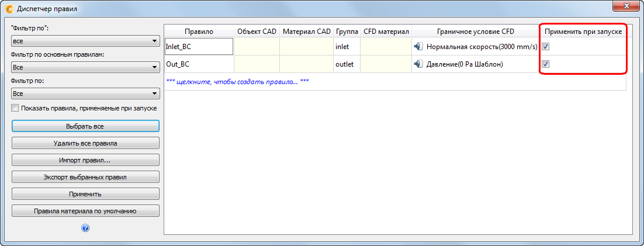Click the 'Правило' column header

pos(199,31)
